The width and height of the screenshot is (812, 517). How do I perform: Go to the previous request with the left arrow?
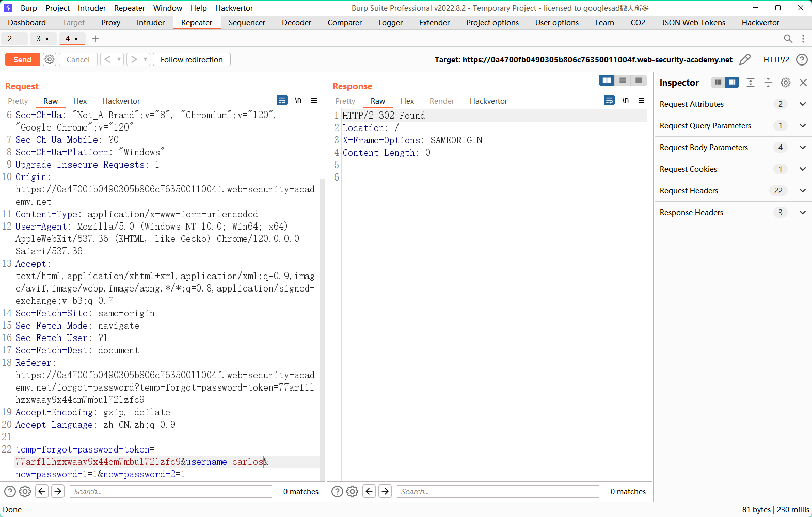point(107,59)
